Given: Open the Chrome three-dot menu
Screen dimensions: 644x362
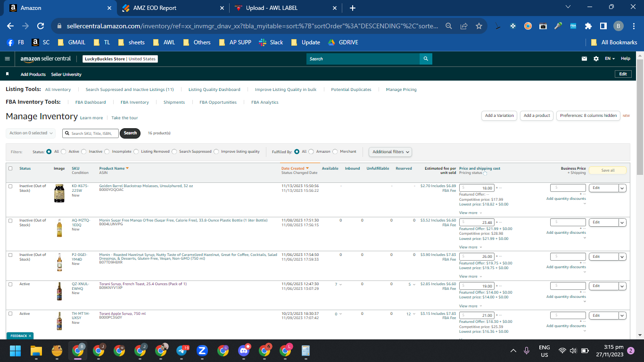Looking at the screenshot, I should [x=634, y=26].
